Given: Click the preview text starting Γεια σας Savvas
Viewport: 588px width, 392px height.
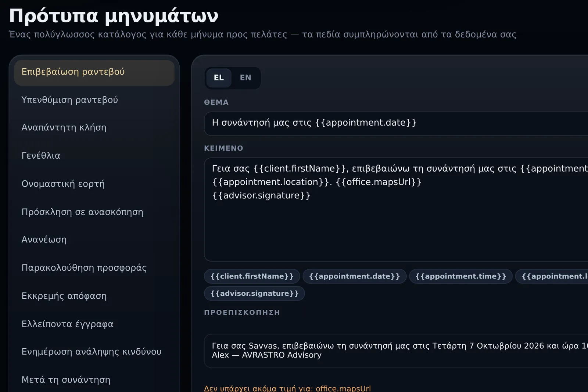Looking at the screenshot, I should coord(400,350).
